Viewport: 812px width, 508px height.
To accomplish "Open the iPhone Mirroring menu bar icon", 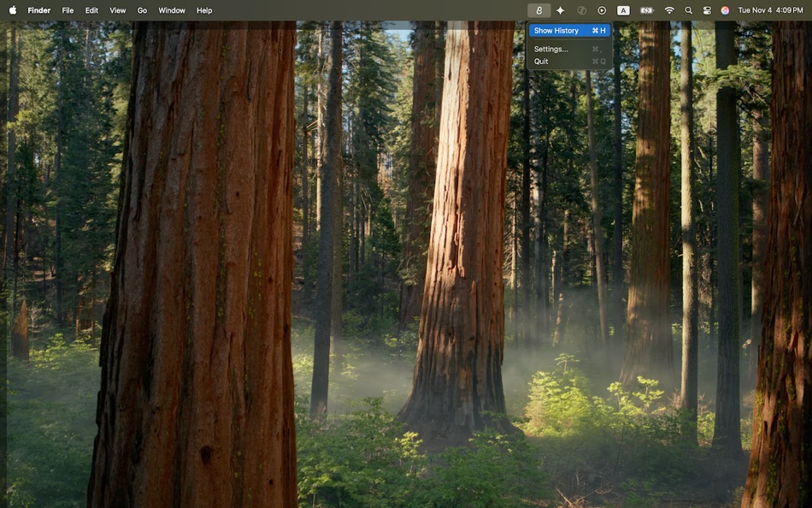I will coord(581,9).
